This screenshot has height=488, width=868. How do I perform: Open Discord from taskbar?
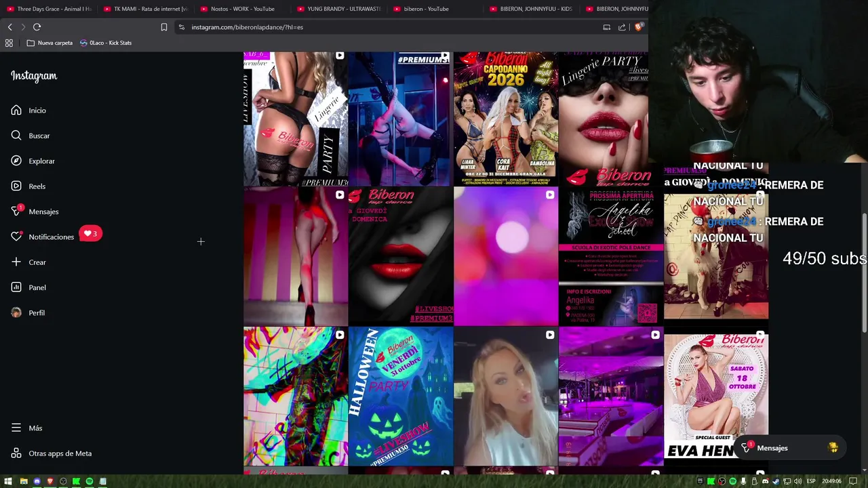tap(37, 481)
